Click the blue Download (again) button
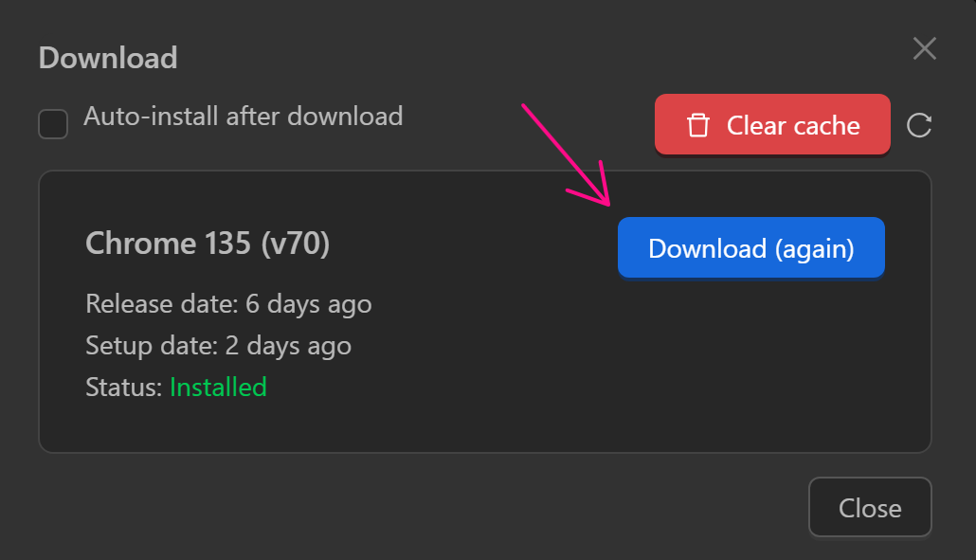Screen dimensions: 976x560 click(750, 248)
